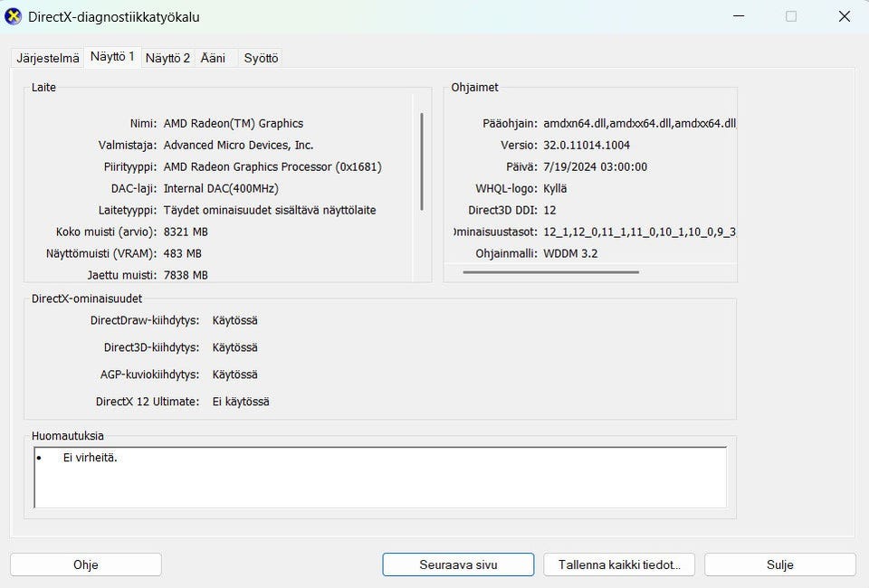This screenshot has width=869, height=588.
Task: Click the Laitetyyppi value text
Action: (270, 211)
